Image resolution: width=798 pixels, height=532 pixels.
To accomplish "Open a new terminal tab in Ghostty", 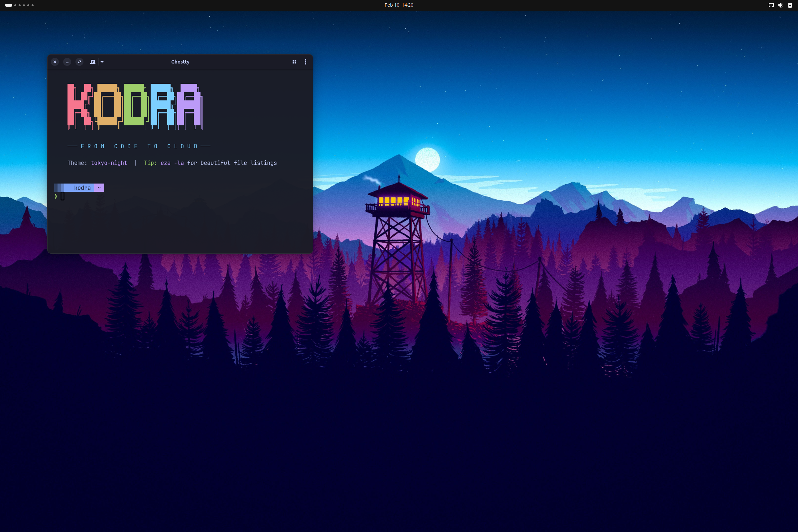I will [92, 62].
